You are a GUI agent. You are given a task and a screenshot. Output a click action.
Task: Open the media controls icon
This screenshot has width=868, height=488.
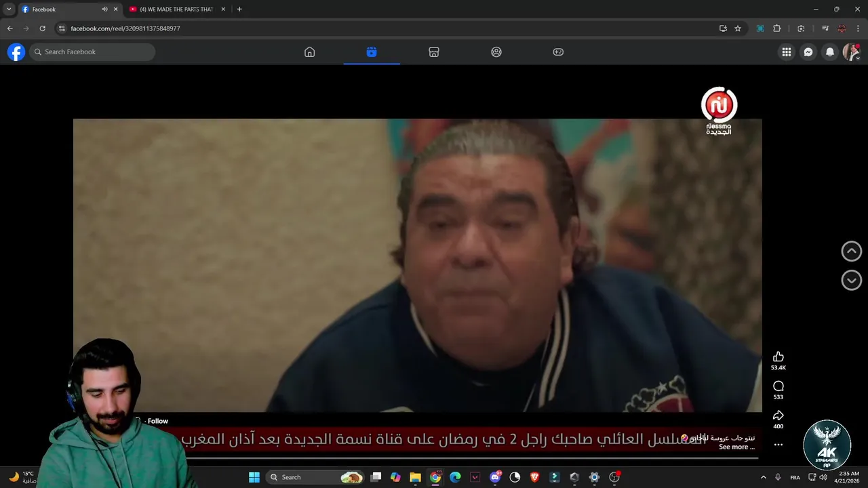(825, 28)
